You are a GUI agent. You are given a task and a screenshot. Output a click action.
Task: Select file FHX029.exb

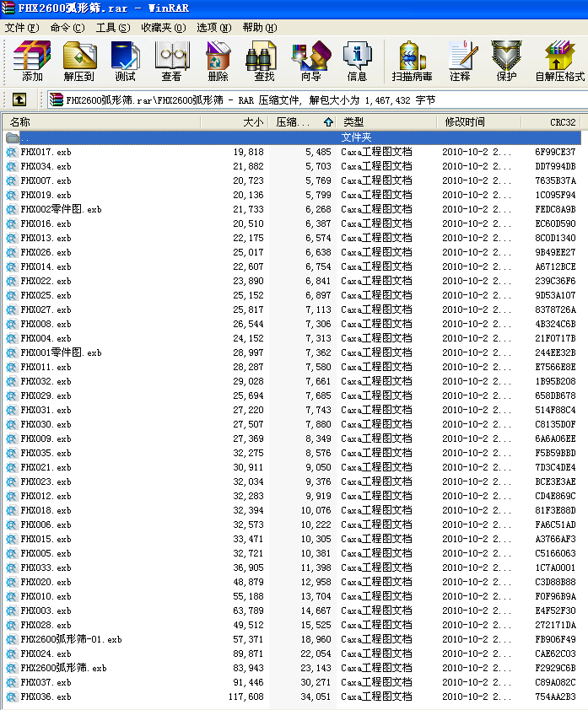tap(46, 395)
